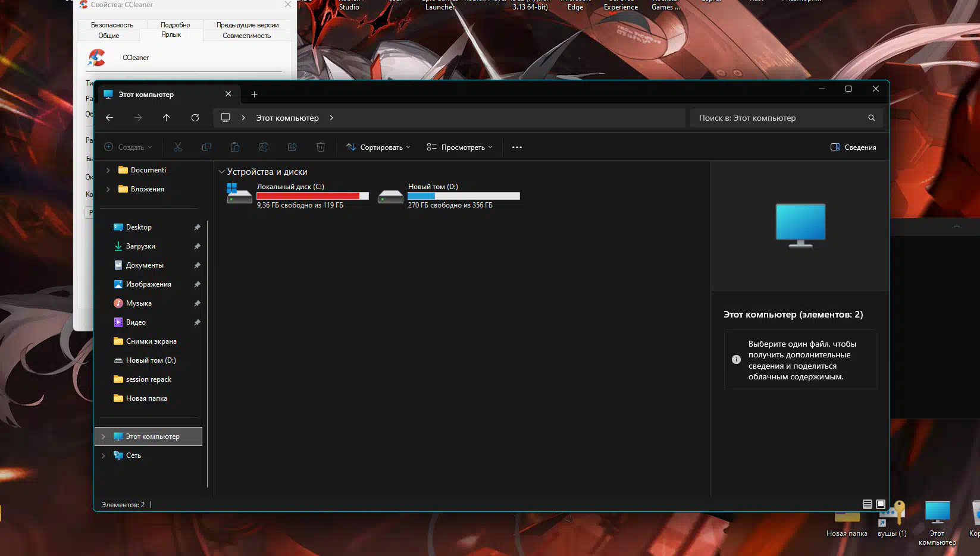The width and height of the screenshot is (980, 556).
Task: Click the cut scissors icon
Action: tap(178, 147)
